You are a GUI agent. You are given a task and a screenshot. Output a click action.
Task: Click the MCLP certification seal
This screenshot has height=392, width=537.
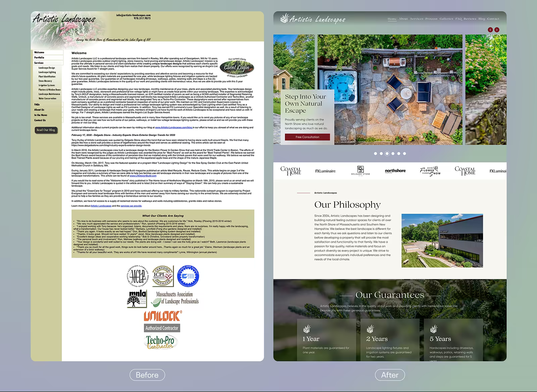coord(138,276)
